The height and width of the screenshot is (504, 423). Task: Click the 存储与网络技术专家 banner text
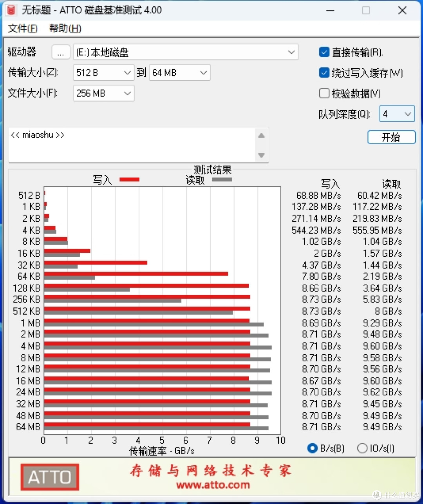[x=211, y=471]
